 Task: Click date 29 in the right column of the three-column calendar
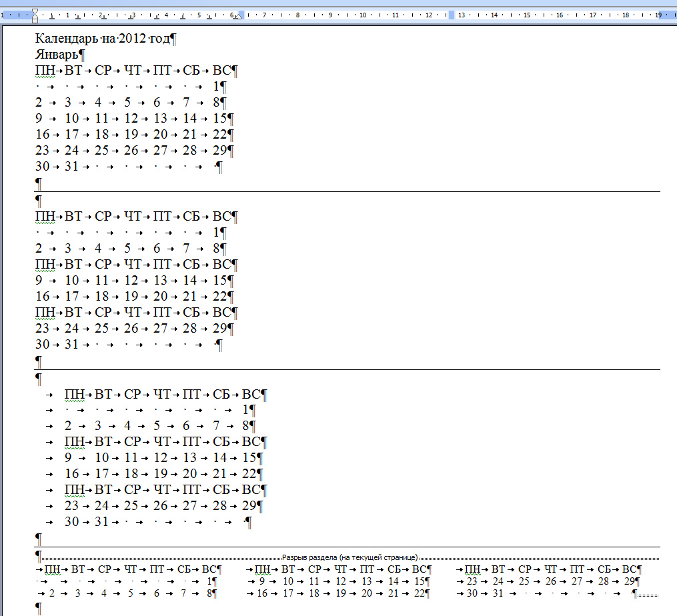pyautogui.click(x=630, y=581)
